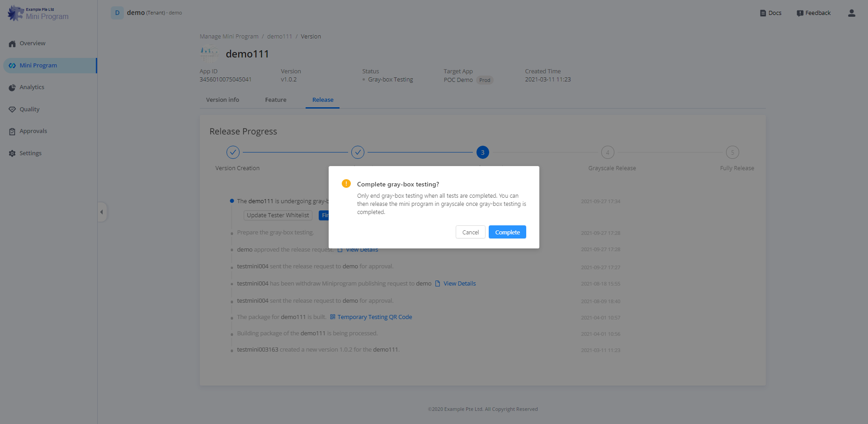Click the Analytics pie chart icon
The image size is (868, 424).
(12, 88)
